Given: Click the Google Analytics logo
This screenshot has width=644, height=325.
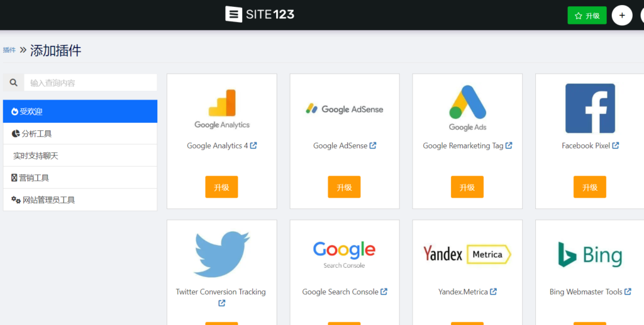Looking at the screenshot, I should [x=222, y=109].
